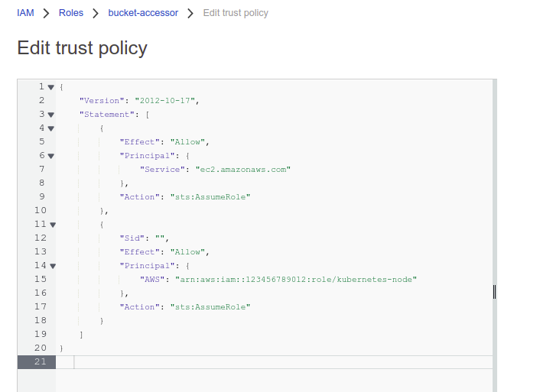Collapse the root JSON object on line 1
The height and width of the screenshot is (392, 540).
click(51, 87)
